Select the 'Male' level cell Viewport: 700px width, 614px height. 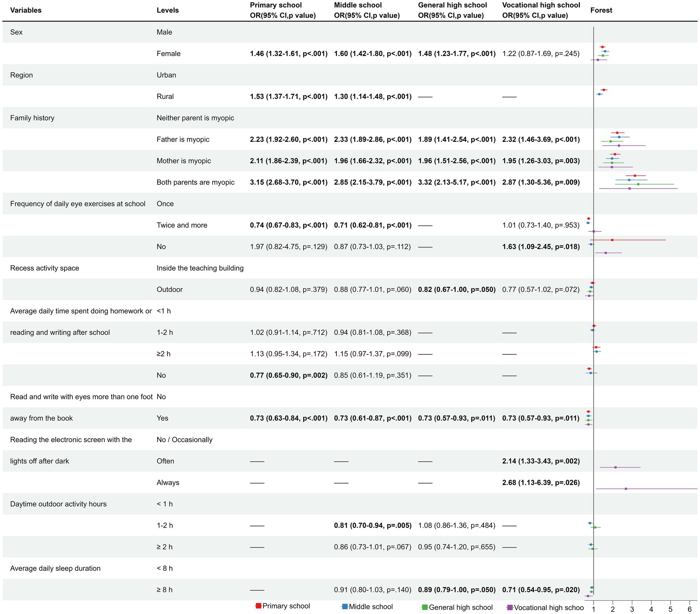164,32
